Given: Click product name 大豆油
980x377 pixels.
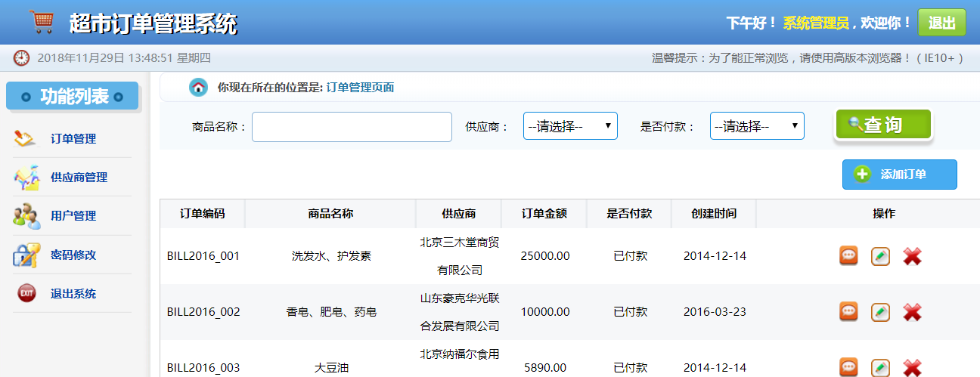Looking at the screenshot, I should pos(331,368).
